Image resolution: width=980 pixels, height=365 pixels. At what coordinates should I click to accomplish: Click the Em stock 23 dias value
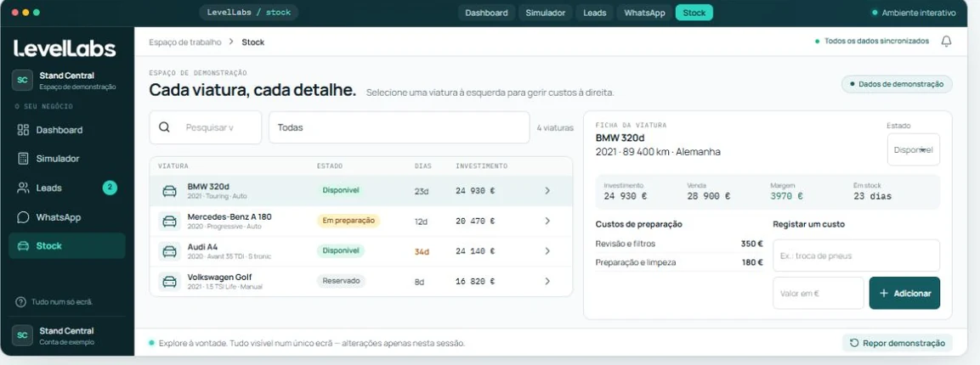tap(873, 196)
